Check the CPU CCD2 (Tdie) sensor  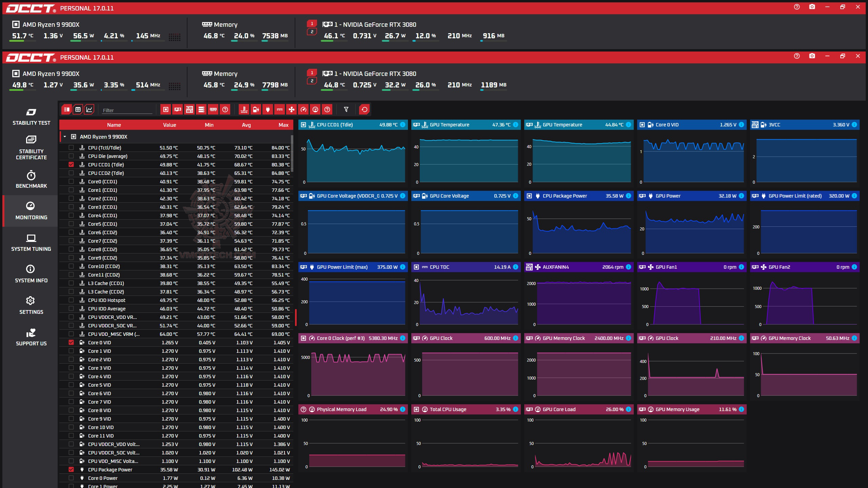pyautogui.click(x=71, y=173)
